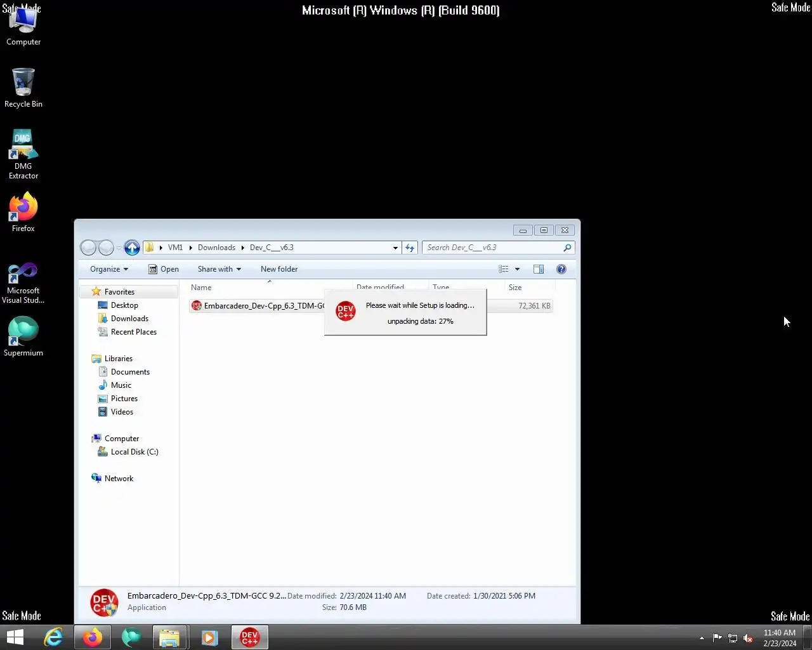Viewport: 812px width, 650px height.
Task: Click the Explorer Back navigation button
Action: tap(89, 248)
